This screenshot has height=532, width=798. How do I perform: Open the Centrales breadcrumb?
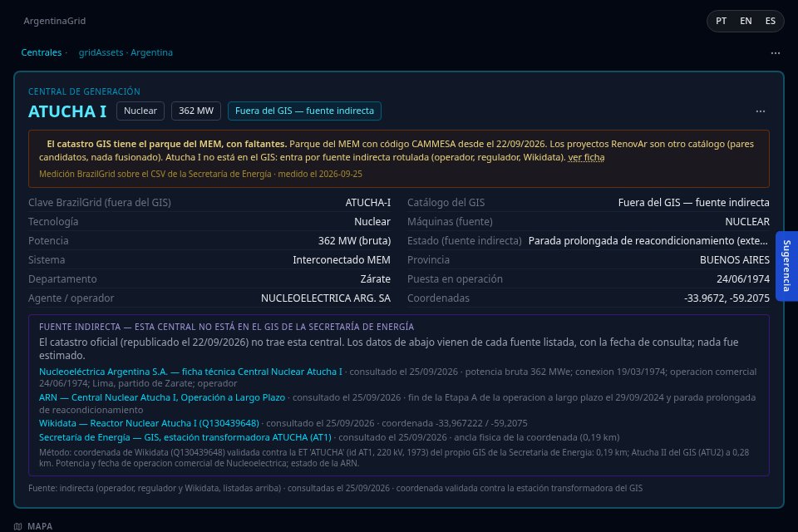coord(42,52)
